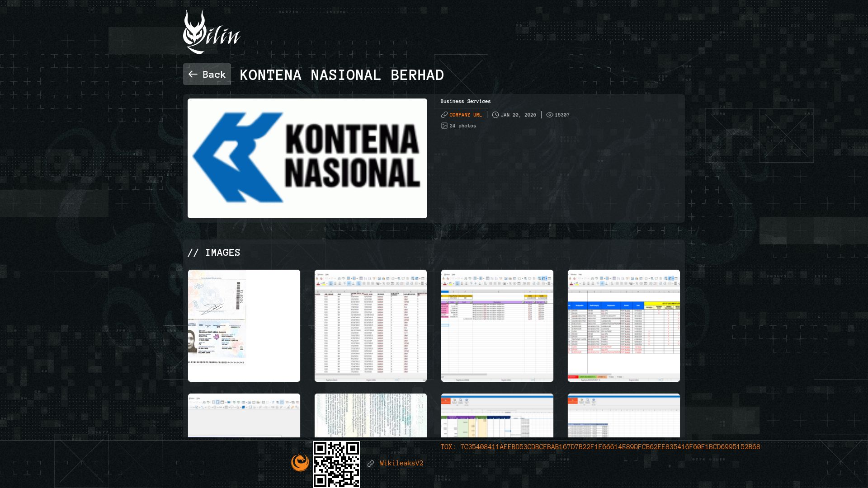Click the TOX ID string

click(x=609, y=447)
